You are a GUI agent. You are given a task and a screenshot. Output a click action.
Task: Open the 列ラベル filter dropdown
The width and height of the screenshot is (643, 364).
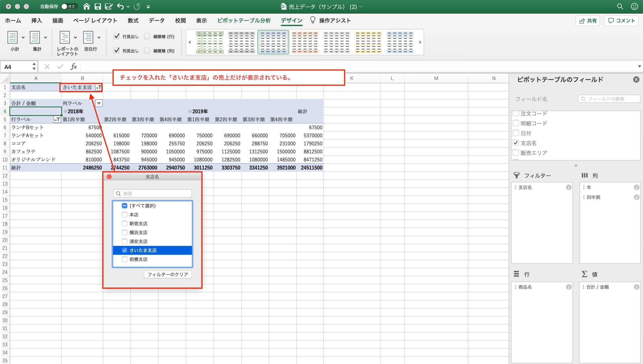point(99,103)
